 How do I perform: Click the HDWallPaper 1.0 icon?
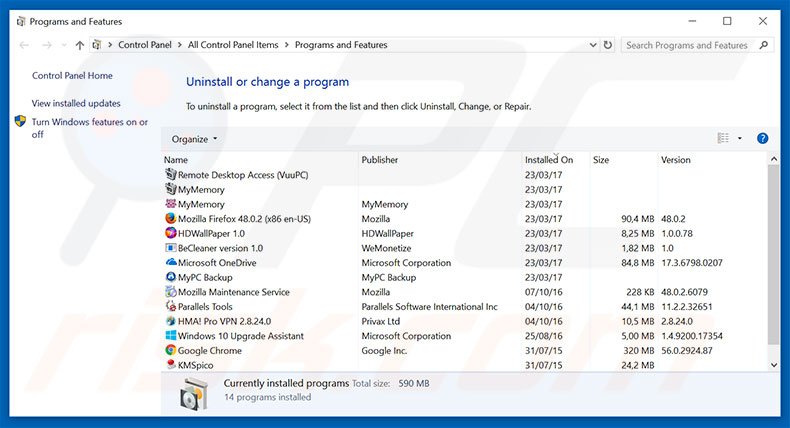point(171,233)
